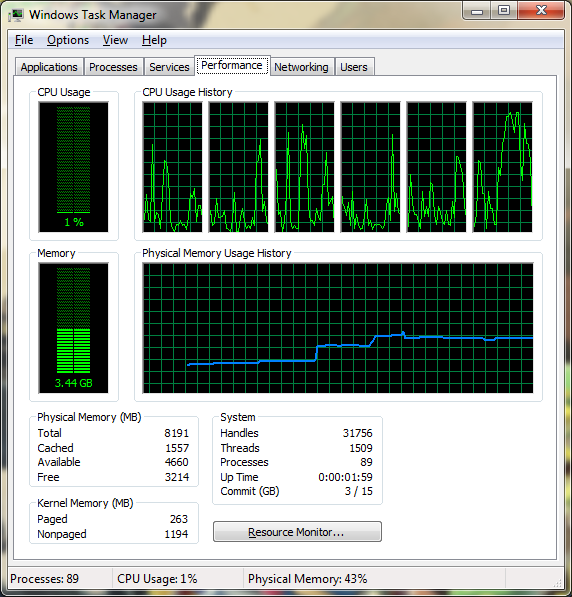This screenshot has height=597, width=572.
Task: Click the Physical Memory Usage History graph
Action: [x=338, y=328]
